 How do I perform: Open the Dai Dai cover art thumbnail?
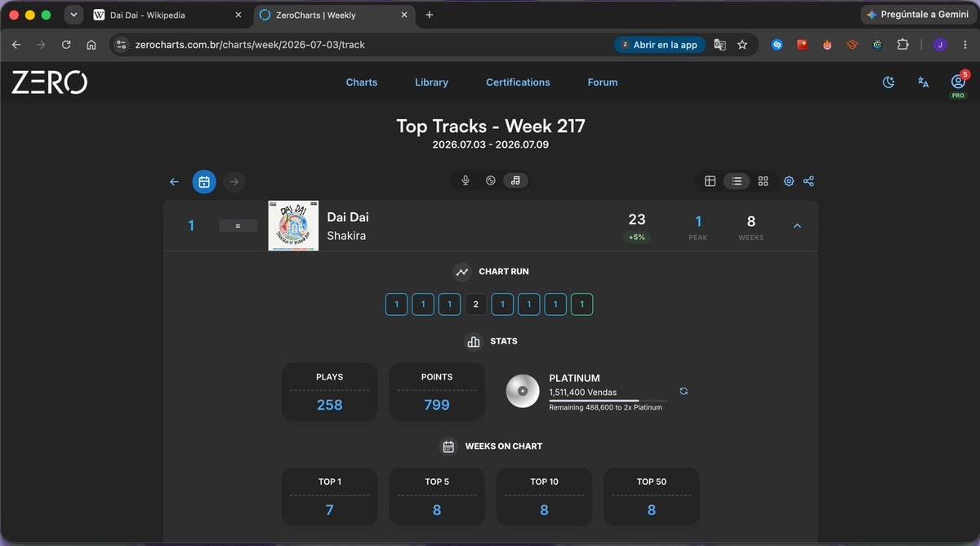293,225
